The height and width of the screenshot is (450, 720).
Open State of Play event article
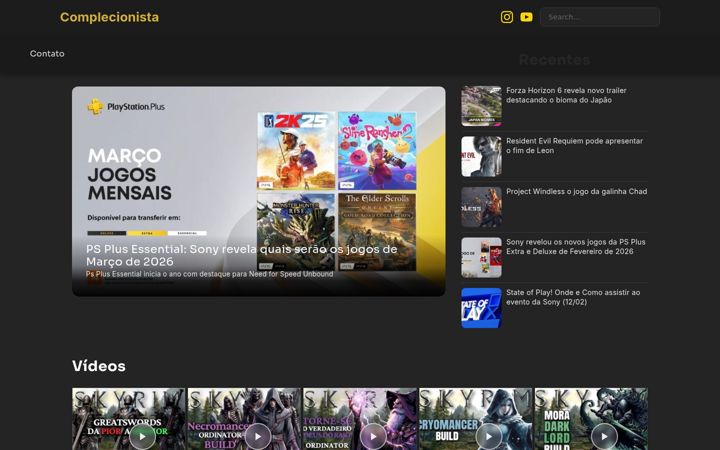[573, 297]
